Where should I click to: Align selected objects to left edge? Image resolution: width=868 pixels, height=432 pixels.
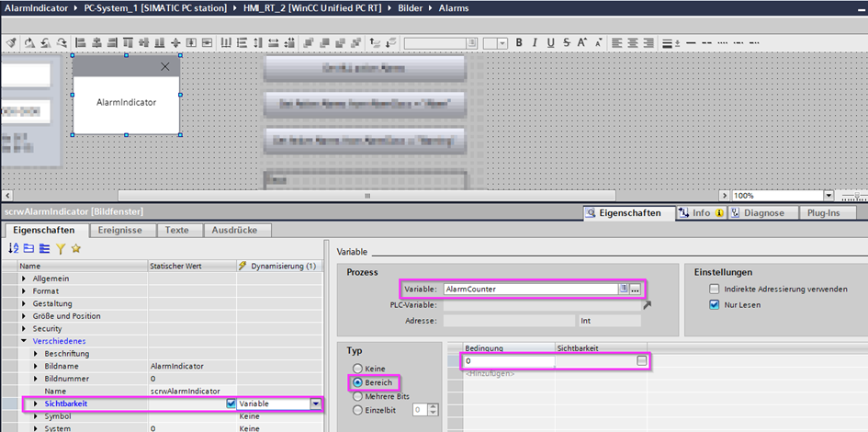(80, 42)
